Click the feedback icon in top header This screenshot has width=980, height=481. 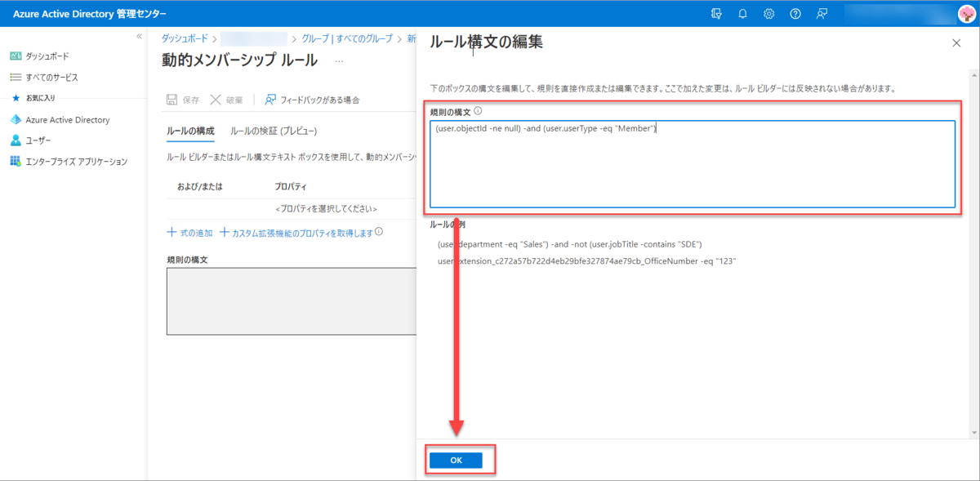click(x=822, y=13)
